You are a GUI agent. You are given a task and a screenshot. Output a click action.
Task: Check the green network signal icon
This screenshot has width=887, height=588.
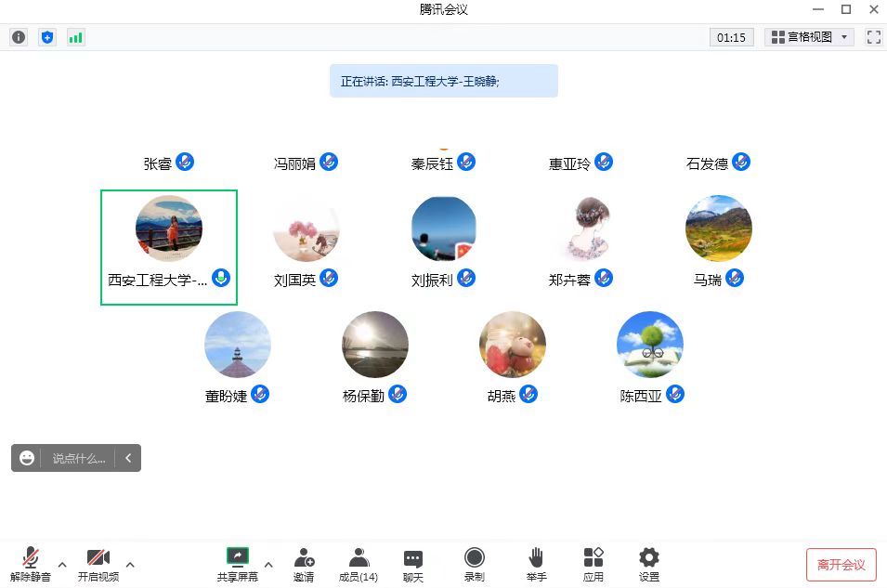click(x=75, y=37)
